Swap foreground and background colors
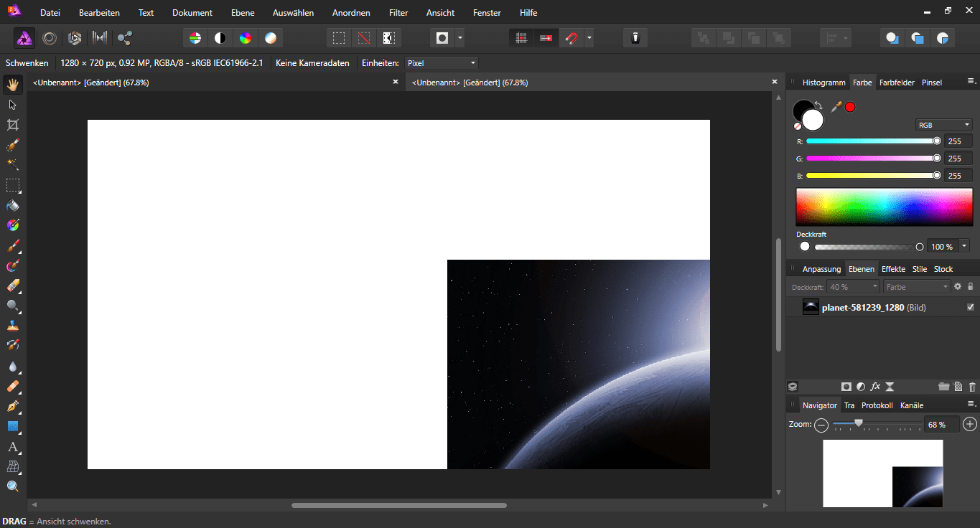This screenshot has height=528, width=980. click(x=819, y=105)
